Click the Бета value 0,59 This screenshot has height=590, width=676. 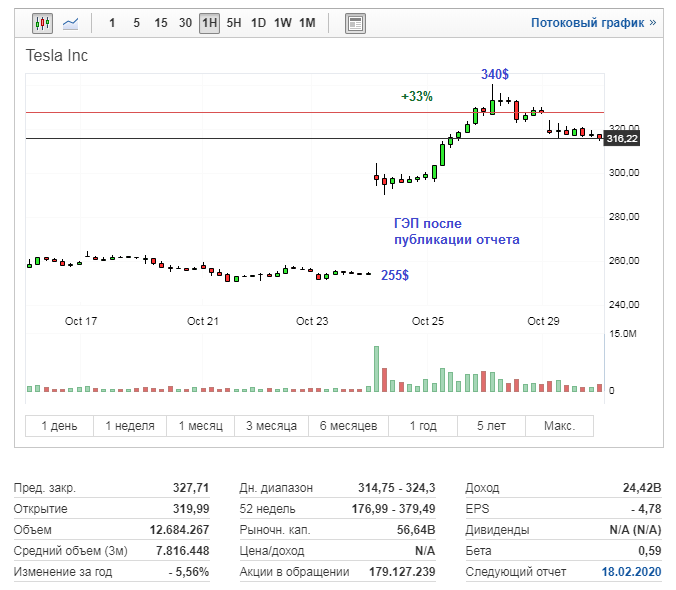click(x=650, y=551)
